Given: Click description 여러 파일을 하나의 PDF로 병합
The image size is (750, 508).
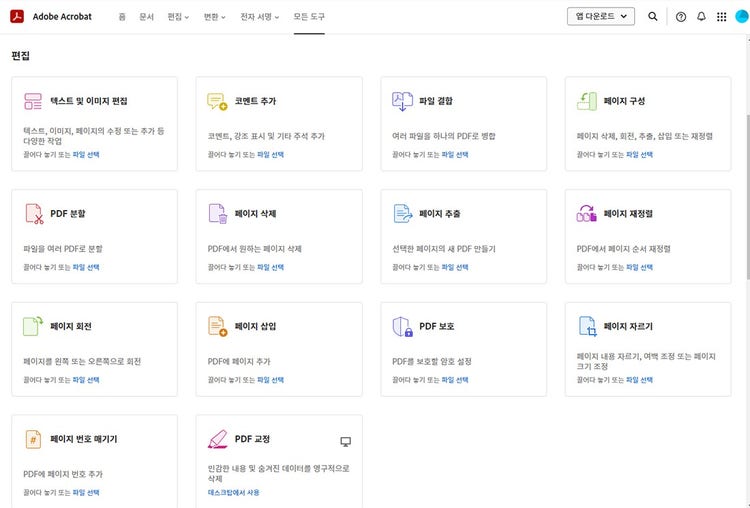Looking at the screenshot, I should tap(443, 136).
